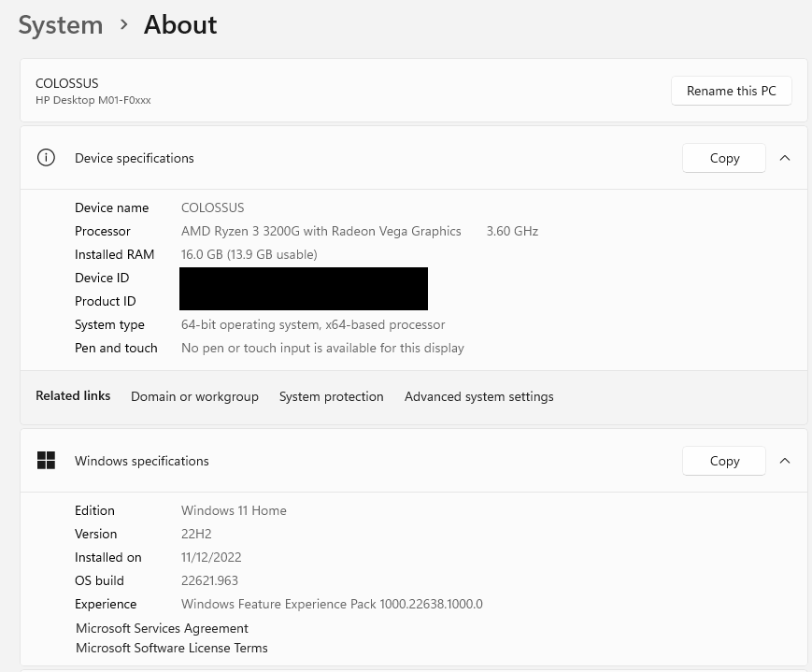Click the Windows 11 Home edition value

(234, 510)
